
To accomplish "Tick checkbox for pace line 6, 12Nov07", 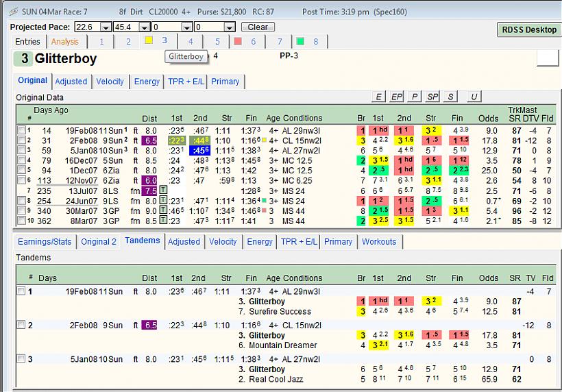I will coord(21,180).
